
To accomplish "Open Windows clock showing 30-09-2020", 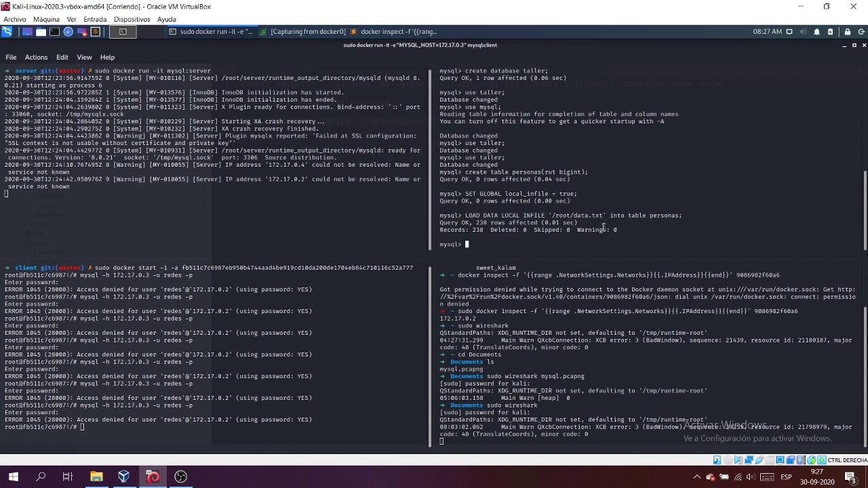I will tap(817, 476).
